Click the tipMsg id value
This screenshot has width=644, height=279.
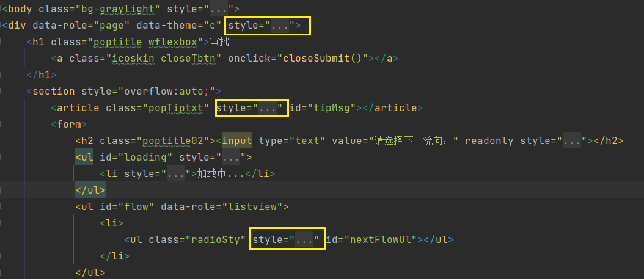pyautogui.click(x=332, y=108)
